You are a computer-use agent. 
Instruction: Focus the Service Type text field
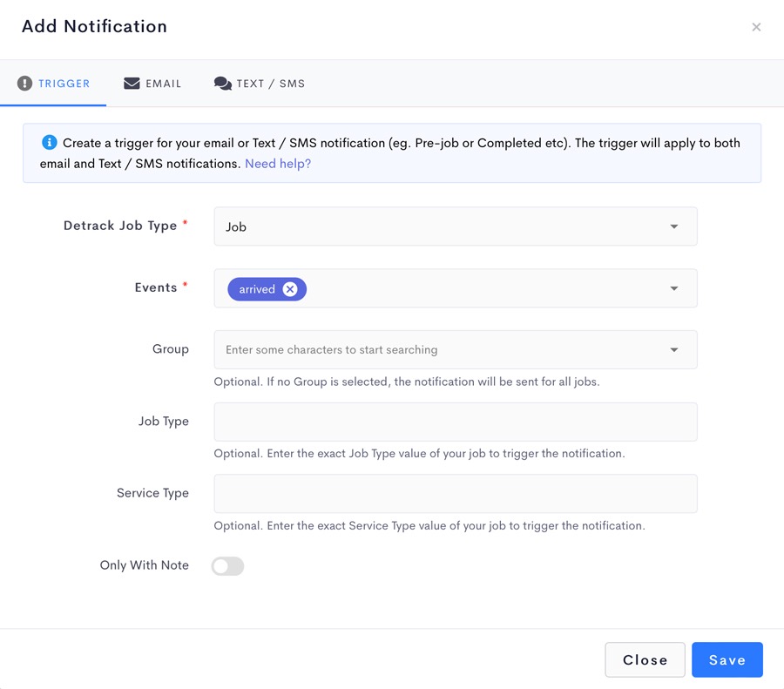pos(456,494)
